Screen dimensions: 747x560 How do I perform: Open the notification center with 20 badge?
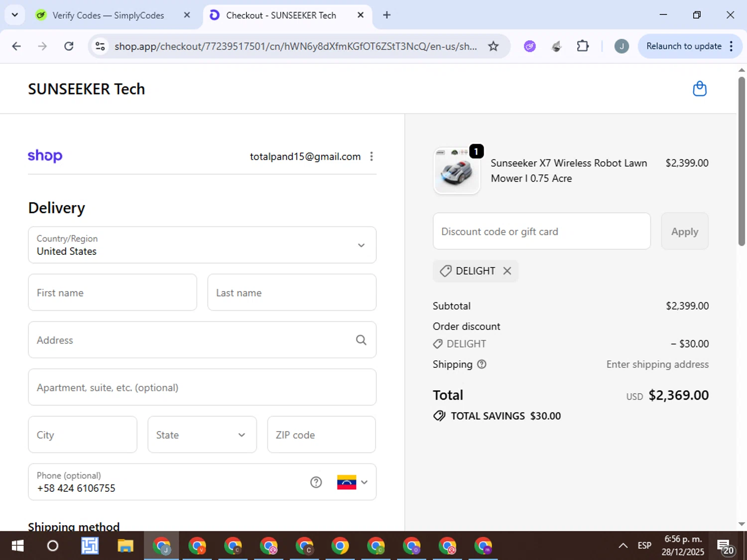(725, 547)
